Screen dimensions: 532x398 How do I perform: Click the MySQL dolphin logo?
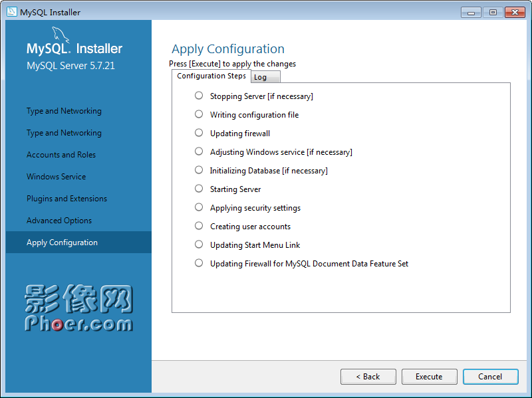tap(61, 35)
